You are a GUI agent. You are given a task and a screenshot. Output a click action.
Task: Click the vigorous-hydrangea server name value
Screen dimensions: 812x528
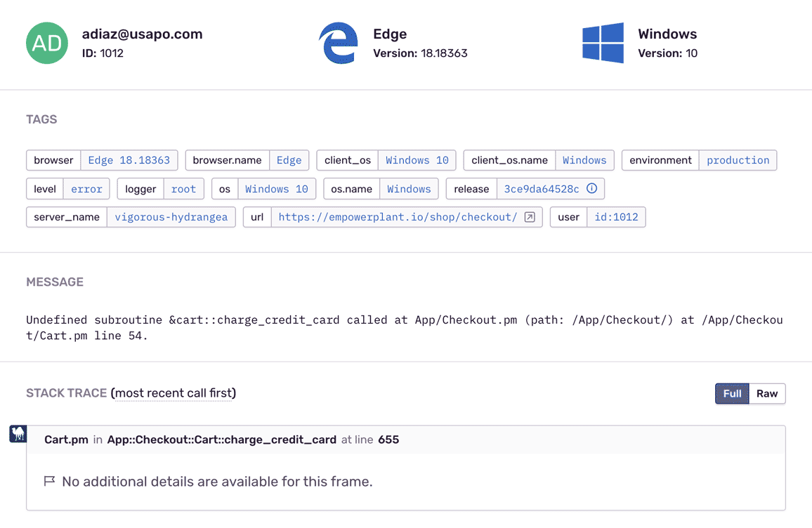[x=171, y=217]
